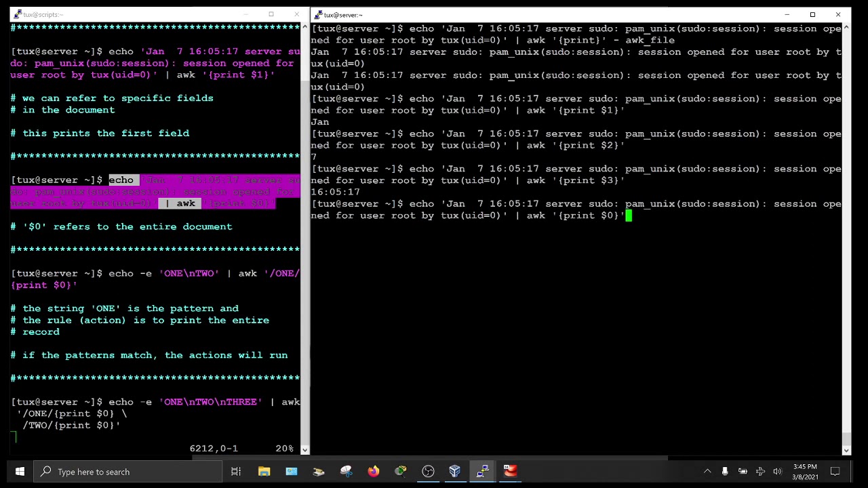Click PuTTY system menu icon of tux@server window
This screenshot has width=868, height=488.
tap(318, 14)
